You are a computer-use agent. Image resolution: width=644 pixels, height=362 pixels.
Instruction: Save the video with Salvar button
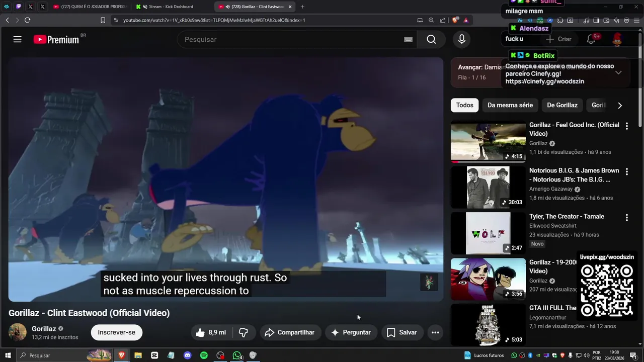tap(402, 332)
